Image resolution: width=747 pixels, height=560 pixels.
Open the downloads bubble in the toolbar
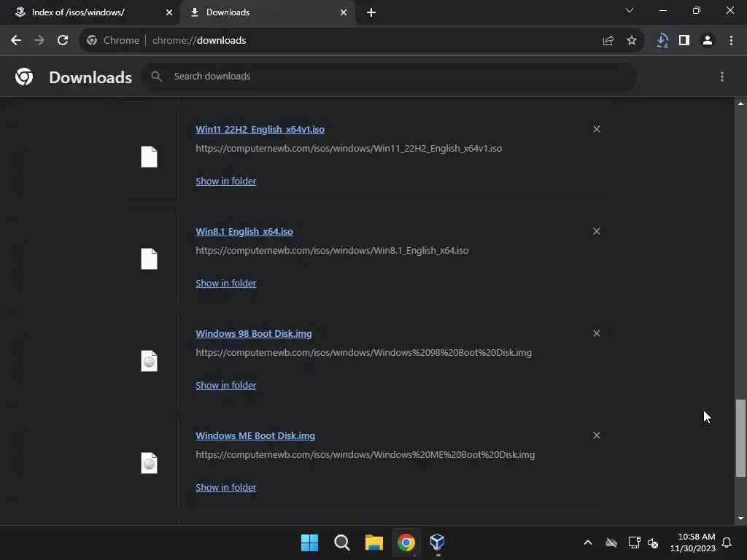pyautogui.click(x=662, y=41)
